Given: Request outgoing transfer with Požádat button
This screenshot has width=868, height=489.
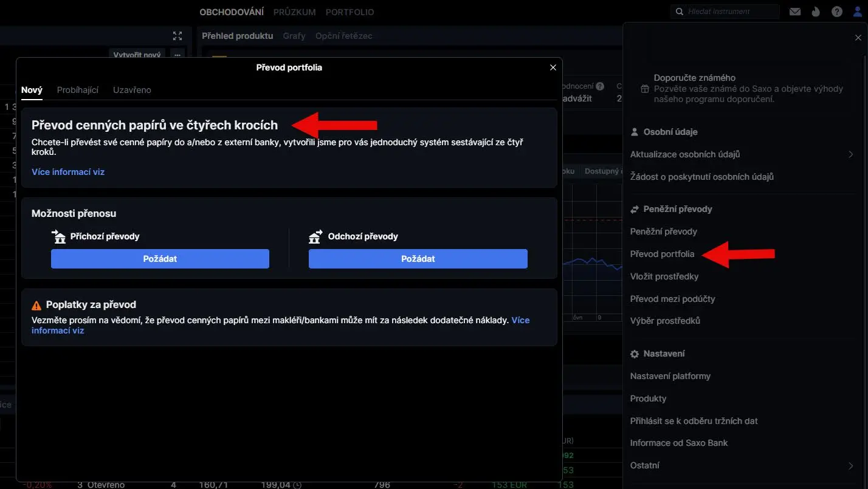Looking at the screenshot, I should (418, 259).
